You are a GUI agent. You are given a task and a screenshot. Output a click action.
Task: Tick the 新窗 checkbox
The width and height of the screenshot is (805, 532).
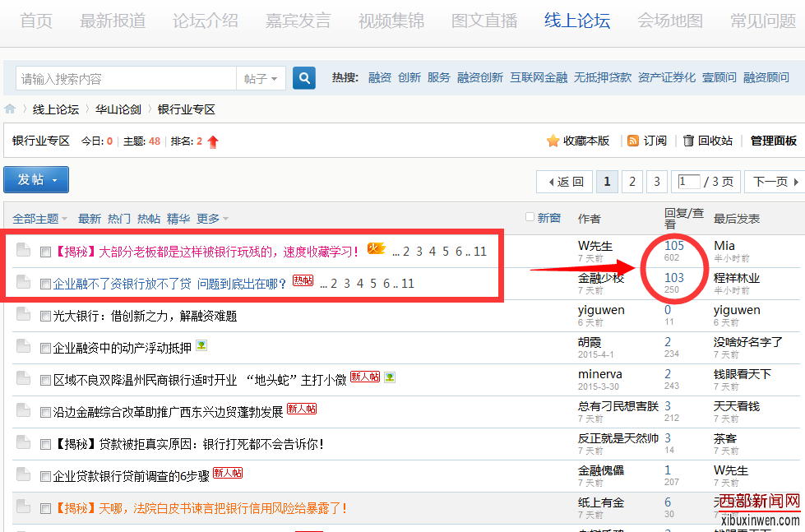530,217
